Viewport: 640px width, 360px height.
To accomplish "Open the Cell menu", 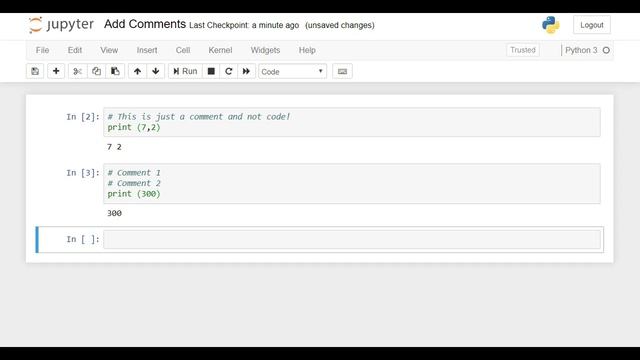I will tap(183, 50).
